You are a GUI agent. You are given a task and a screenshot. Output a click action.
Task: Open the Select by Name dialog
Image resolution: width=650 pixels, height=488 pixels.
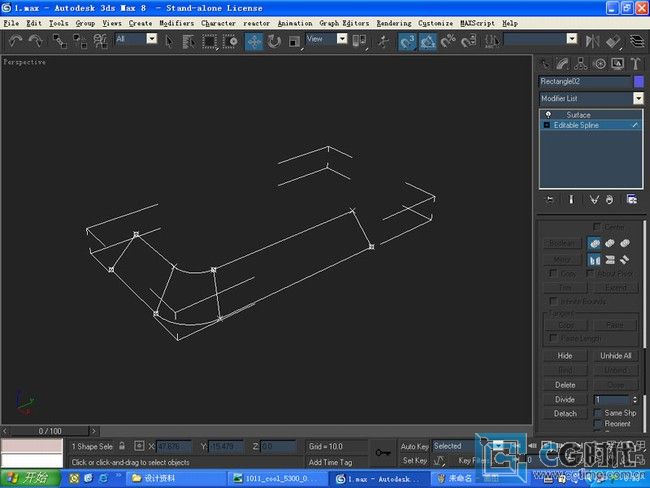coord(189,41)
